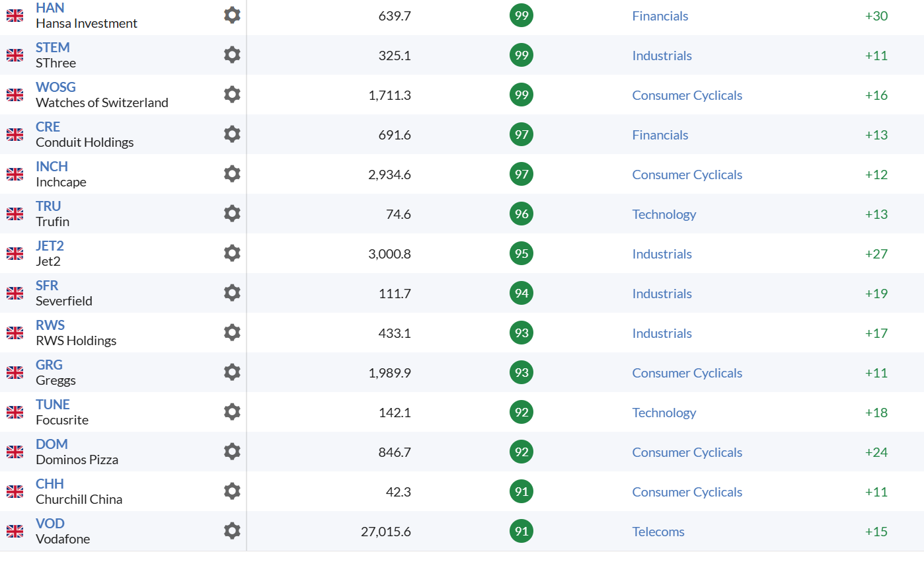Image resolution: width=924 pixels, height=562 pixels.
Task: Open Consumer Cyclicals link for Watches of Switzerland
Action: 687,95
